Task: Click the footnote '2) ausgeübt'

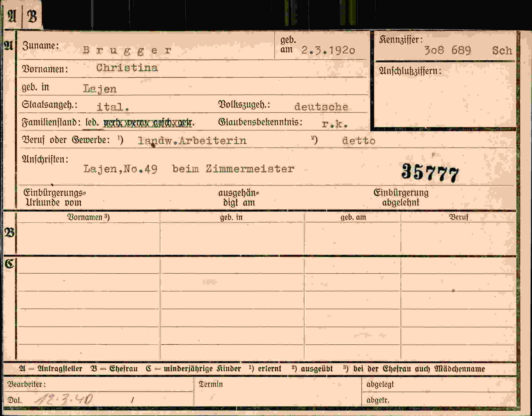Action: [x=312, y=368]
